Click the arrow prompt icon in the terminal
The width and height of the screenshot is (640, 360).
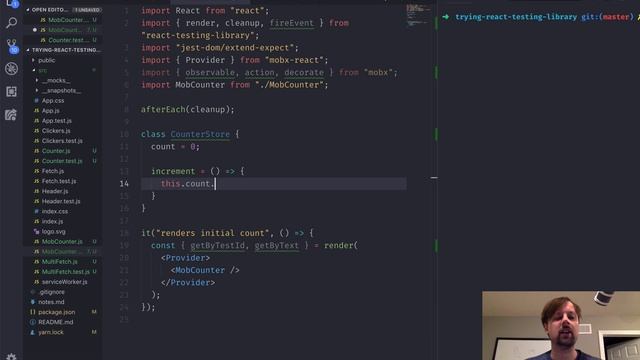pos(445,17)
